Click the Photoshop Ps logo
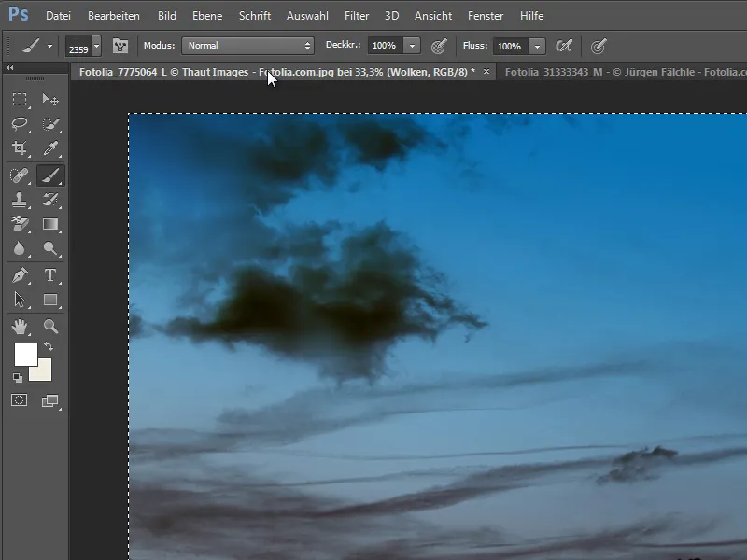Screen dimensions: 747x560 pyautogui.click(x=18, y=14)
